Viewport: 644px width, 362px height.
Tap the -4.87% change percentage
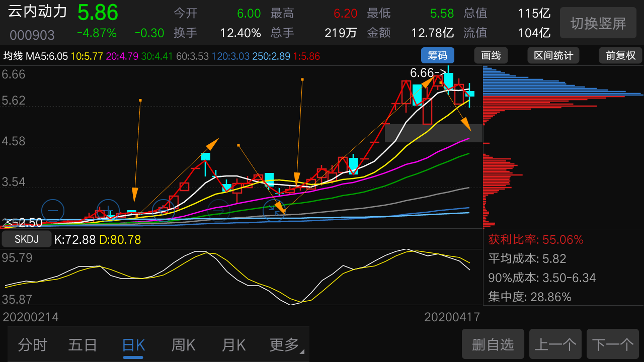click(x=97, y=33)
